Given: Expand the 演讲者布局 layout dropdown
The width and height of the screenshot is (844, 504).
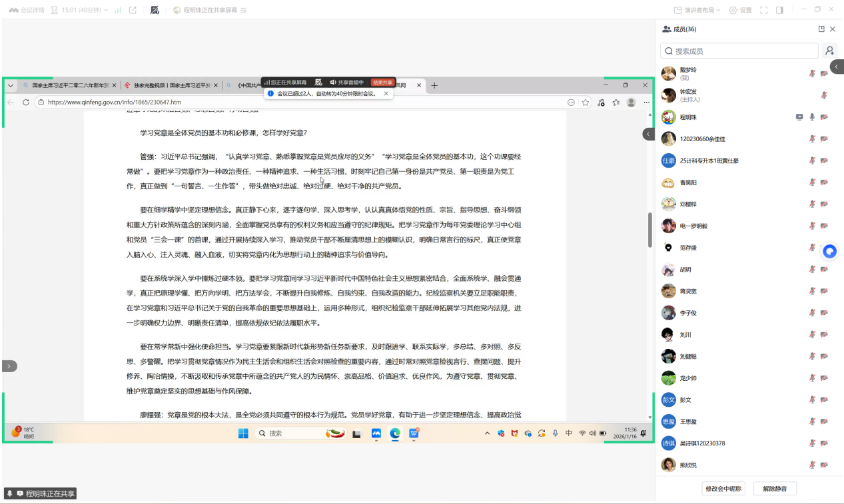Looking at the screenshot, I should tap(698, 10).
